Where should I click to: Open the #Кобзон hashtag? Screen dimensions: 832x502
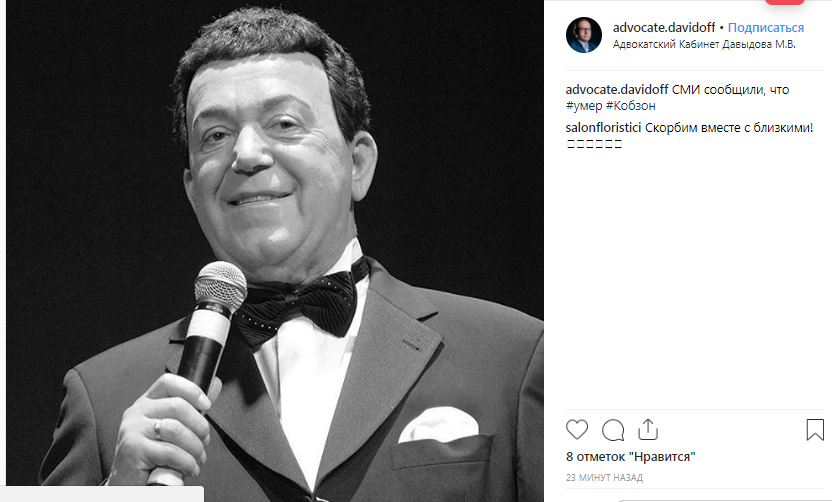click(x=631, y=106)
